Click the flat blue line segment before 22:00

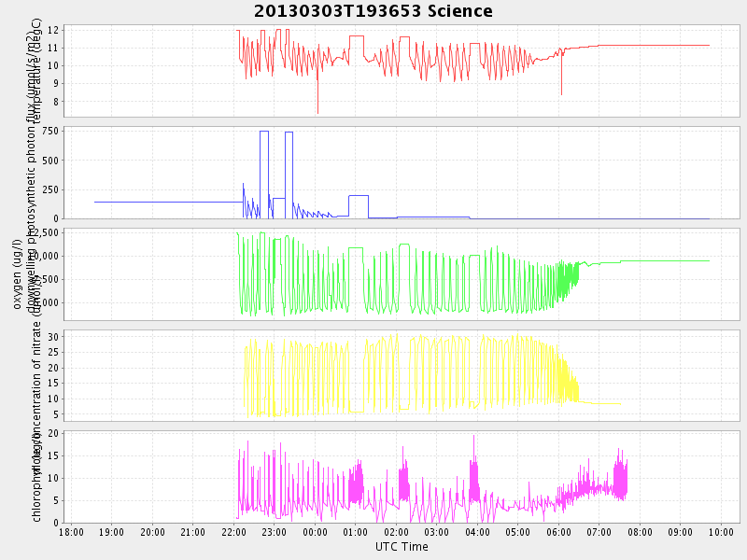(168, 202)
